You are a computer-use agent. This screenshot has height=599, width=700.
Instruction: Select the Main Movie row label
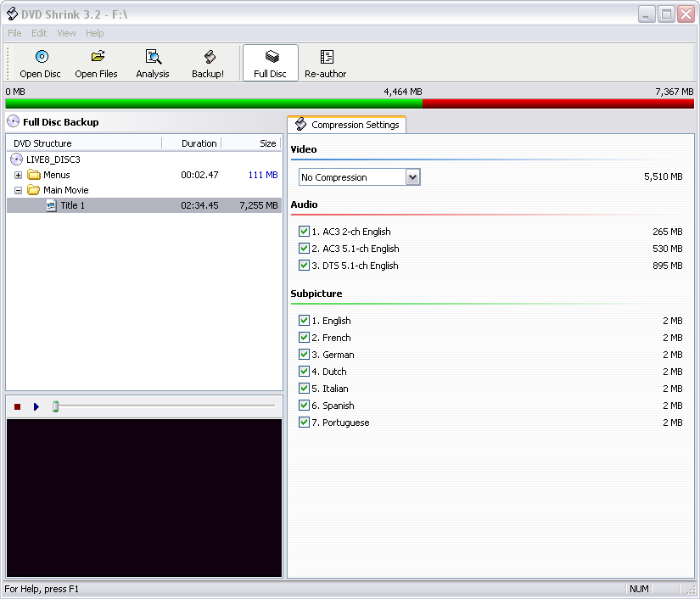click(66, 190)
